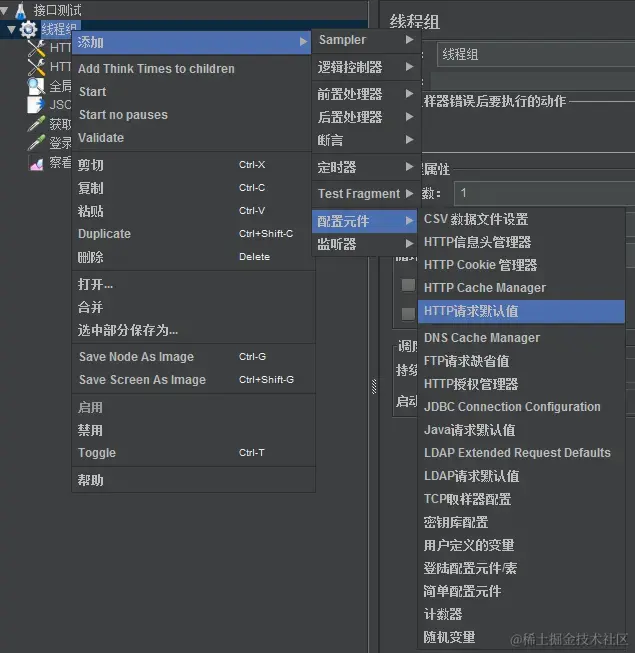Select 剪切 menu entry
635x653 pixels.
pos(192,165)
